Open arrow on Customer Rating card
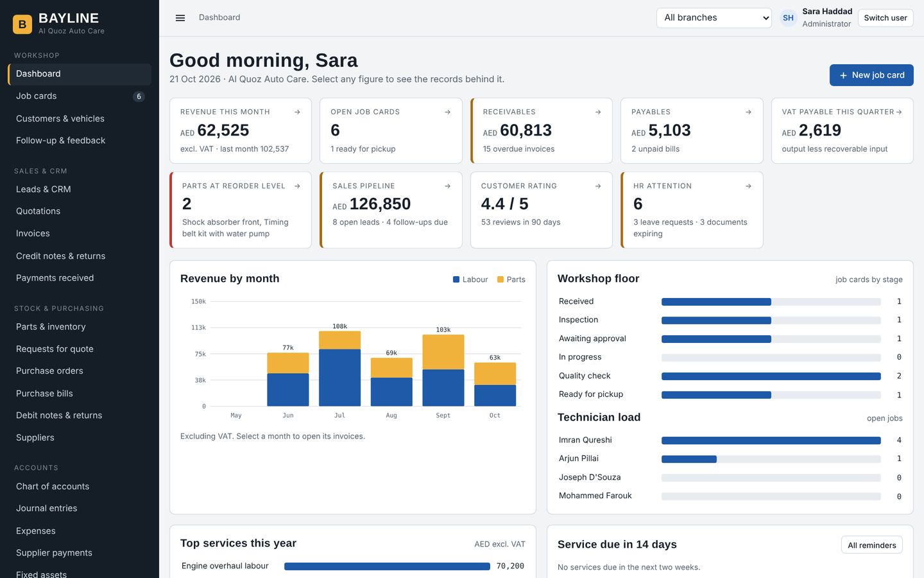This screenshot has width=924, height=578. tap(598, 186)
